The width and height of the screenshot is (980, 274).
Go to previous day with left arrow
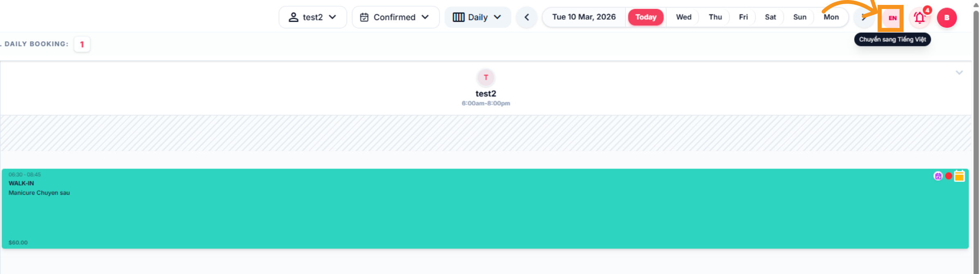[527, 18]
